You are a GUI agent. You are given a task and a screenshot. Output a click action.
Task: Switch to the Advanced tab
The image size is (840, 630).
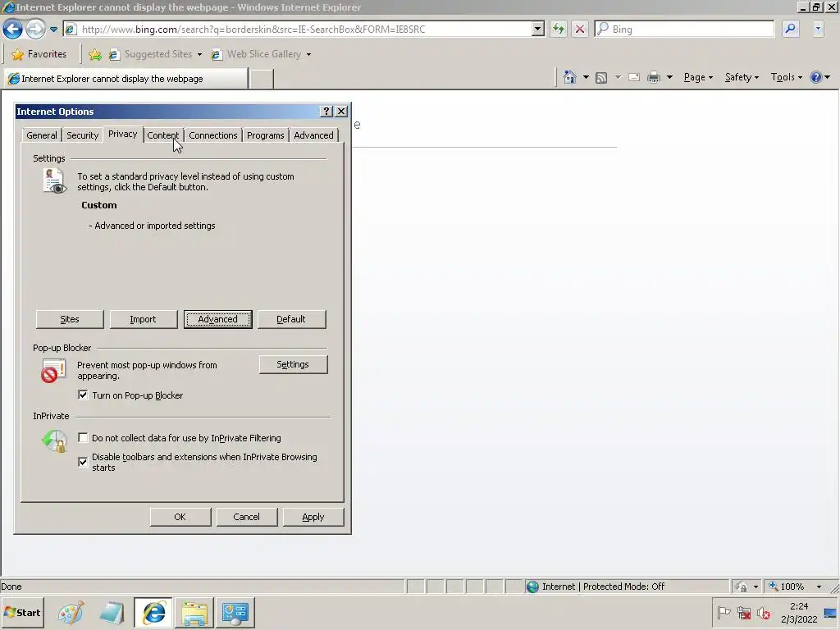313,135
